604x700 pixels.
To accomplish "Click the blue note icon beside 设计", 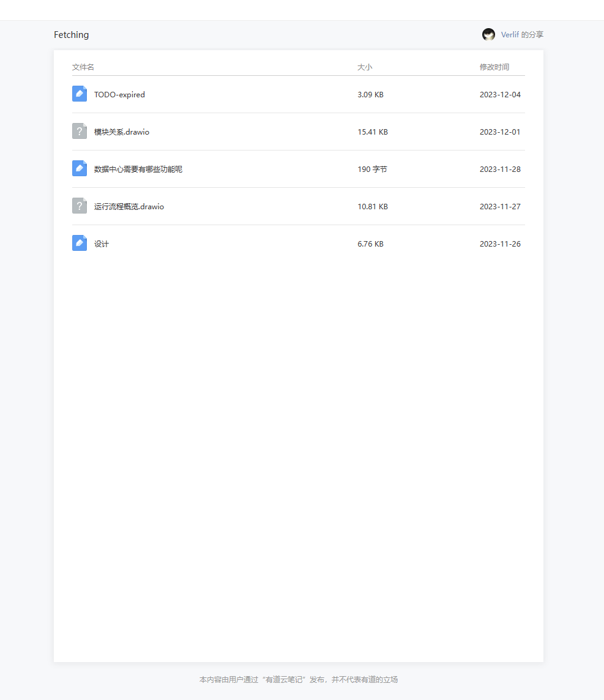I will click(80, 243).
